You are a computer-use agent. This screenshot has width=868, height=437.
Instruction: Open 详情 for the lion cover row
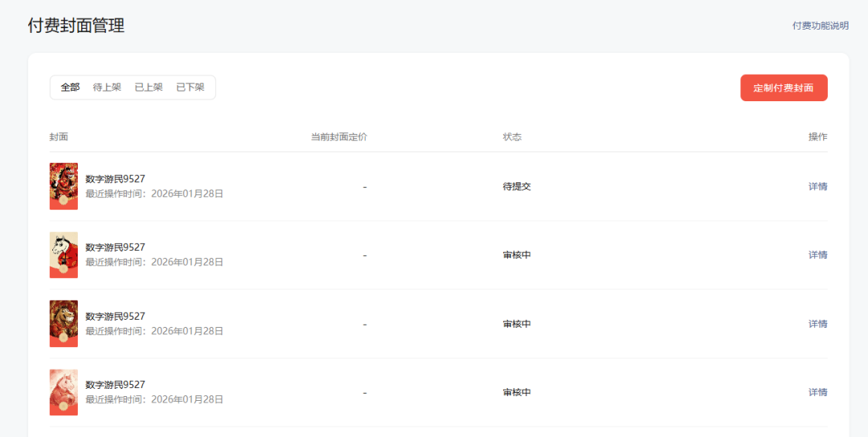click(x=818, y=324)
